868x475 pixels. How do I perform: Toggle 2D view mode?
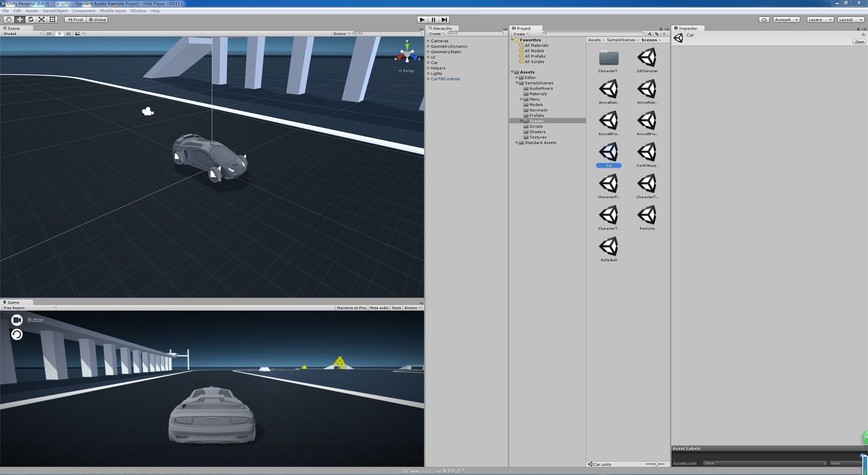coord(49,34)
